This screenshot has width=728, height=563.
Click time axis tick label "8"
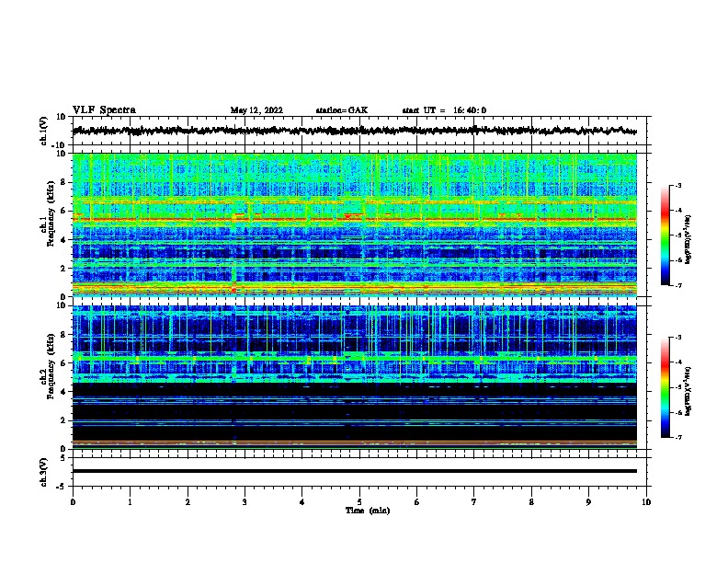tap(531, 502)
